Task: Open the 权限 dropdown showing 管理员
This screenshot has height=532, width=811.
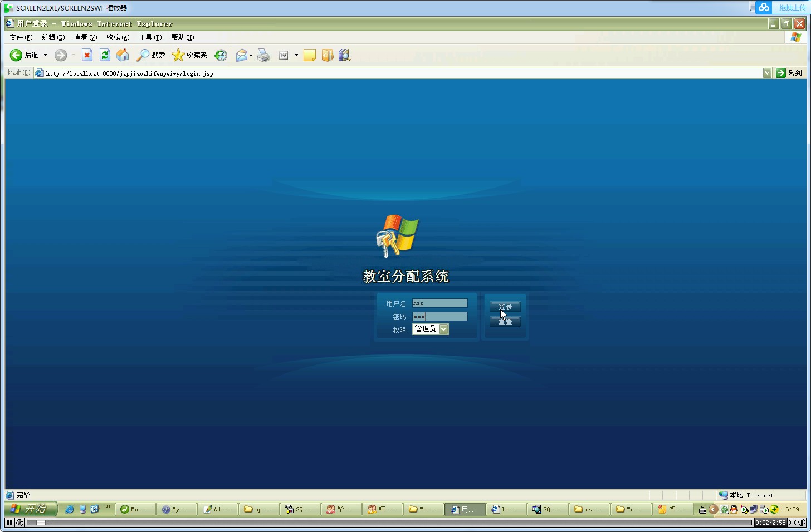Action: (431, 329)
